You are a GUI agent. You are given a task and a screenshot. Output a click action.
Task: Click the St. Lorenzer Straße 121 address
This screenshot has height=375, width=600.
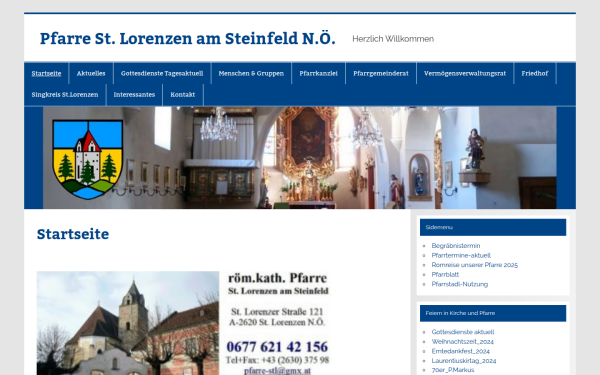277,311
